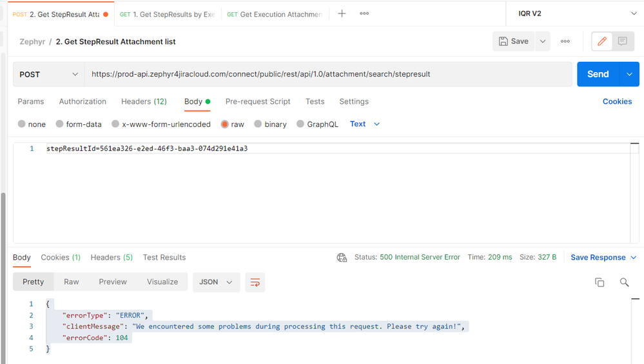Click the wrap lines icon in response
The height and width of the screenshot is (364, 644).
255,282
